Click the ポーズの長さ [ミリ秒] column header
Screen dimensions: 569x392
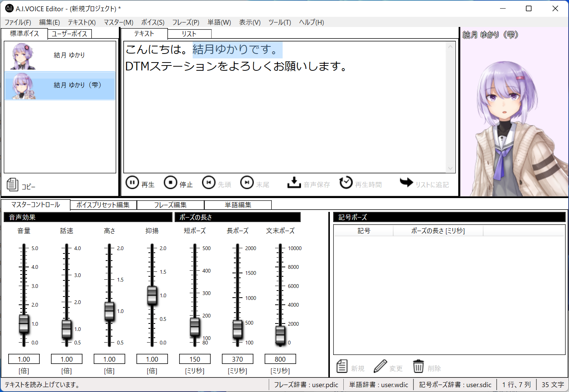[438, 231]
